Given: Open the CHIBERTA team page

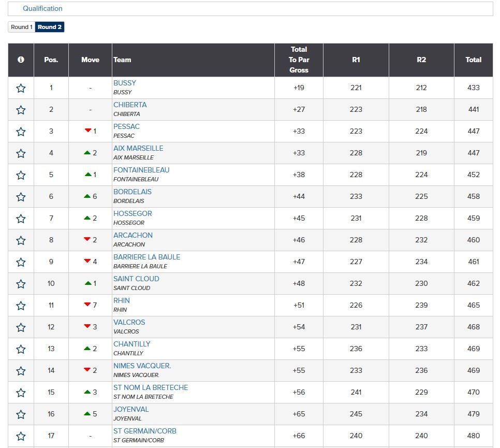Looking at the screenshot, I should [130, 105].
